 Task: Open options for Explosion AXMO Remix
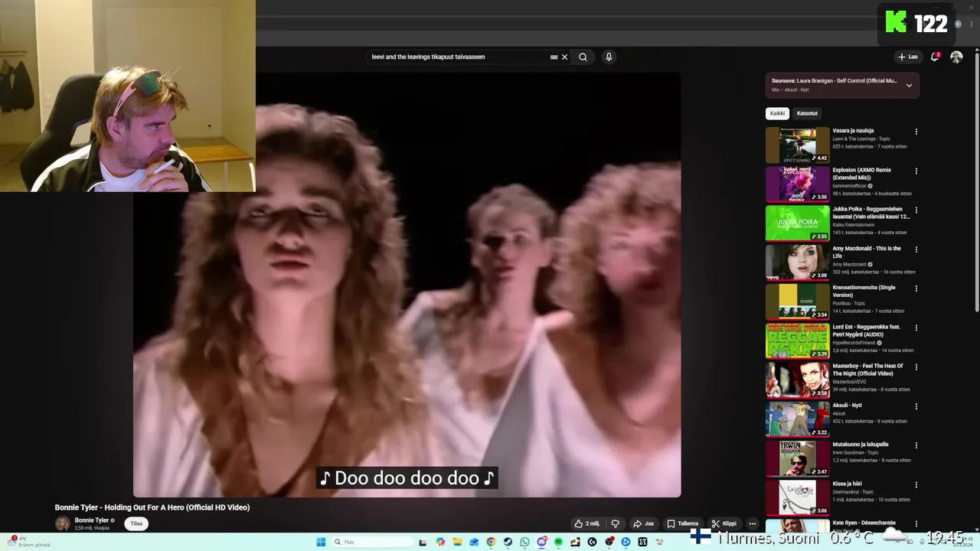pos(916,171)
